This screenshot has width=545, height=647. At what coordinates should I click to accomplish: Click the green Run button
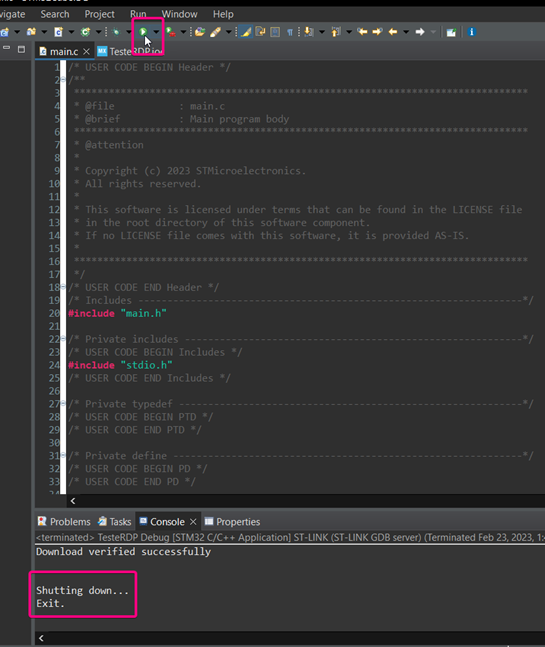(143, 32)
